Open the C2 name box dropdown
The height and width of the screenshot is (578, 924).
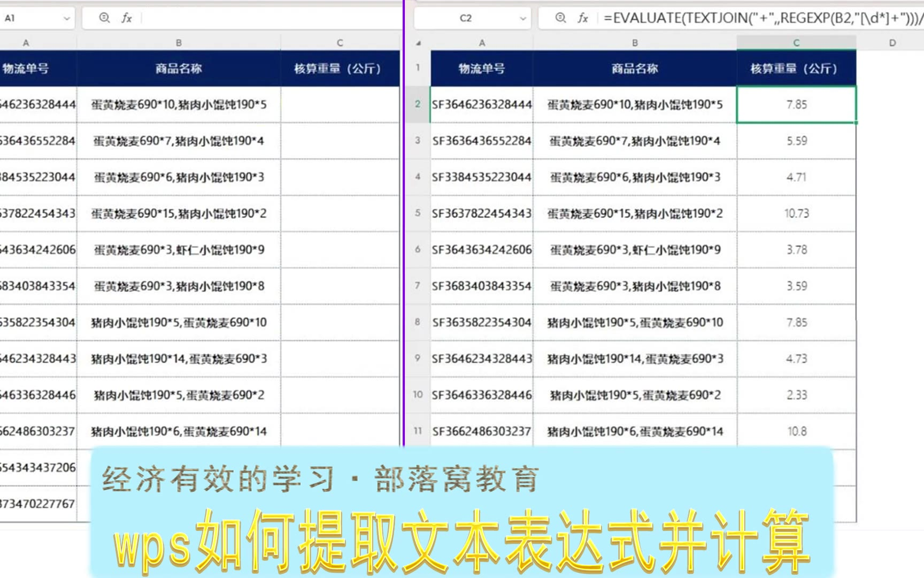tap(522, 18)
